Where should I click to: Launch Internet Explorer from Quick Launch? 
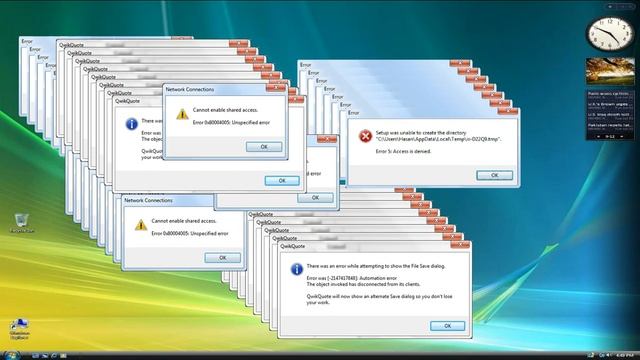point(54,356)
